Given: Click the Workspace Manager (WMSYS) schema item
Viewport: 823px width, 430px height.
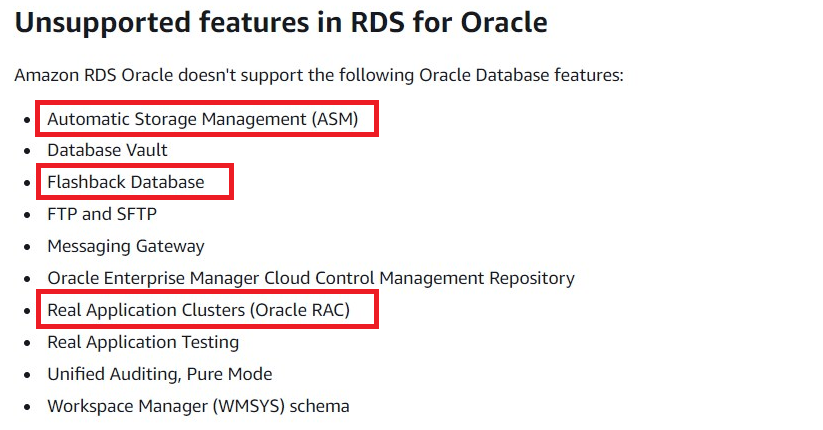Looking at the screenshot, I should point(198,406).
